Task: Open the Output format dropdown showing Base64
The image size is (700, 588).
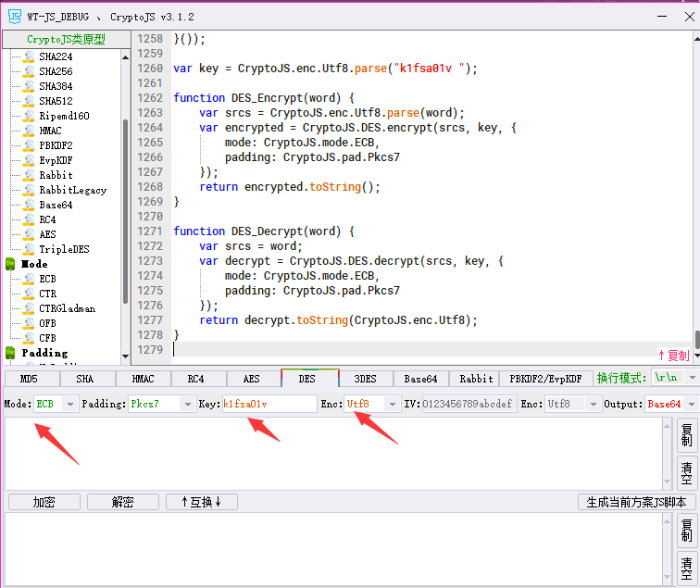Action: click(689, 405)
